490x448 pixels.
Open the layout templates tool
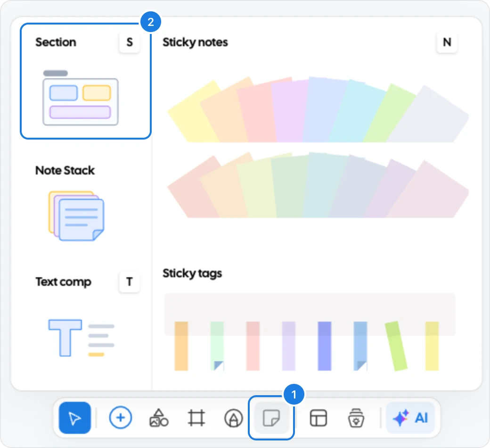coord(318,418)
